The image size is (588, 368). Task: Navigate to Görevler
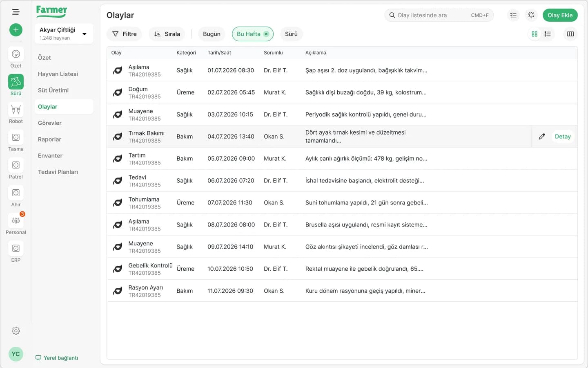(50, 123)
